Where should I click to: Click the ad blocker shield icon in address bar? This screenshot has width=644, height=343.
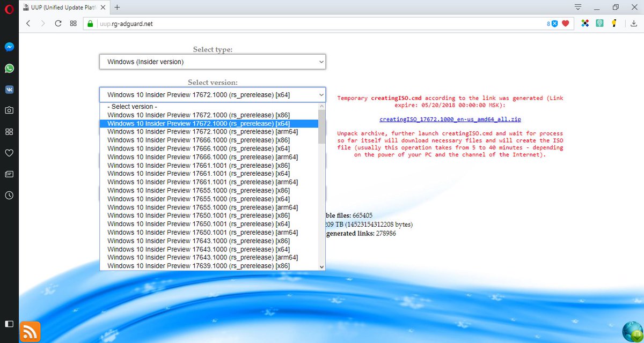(x=554, y=24)
